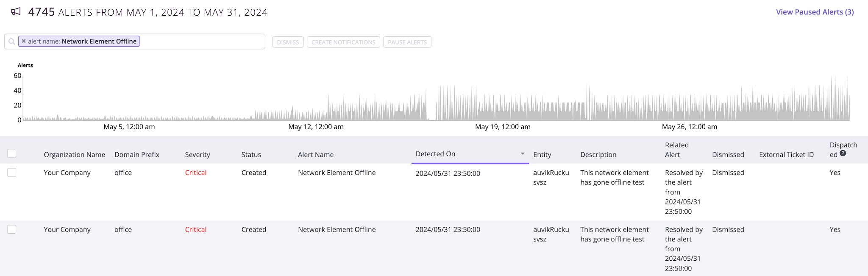Click first row Your Company organization

pos(67,172)
